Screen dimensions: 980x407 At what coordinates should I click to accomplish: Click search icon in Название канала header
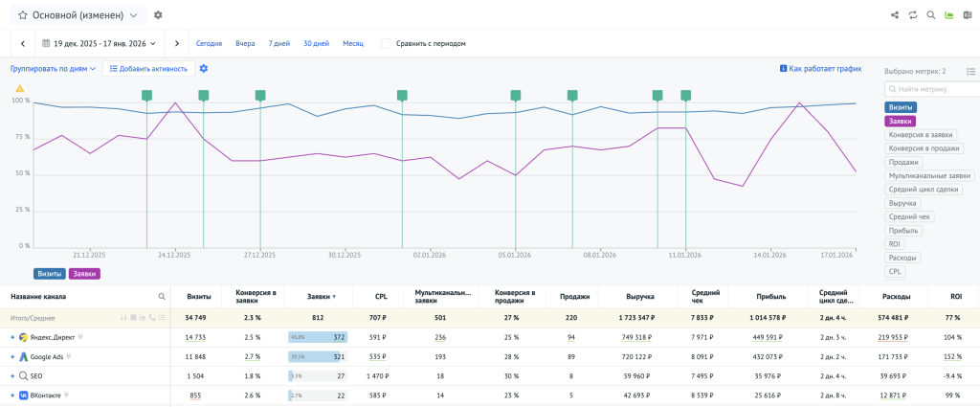[162, 297]
